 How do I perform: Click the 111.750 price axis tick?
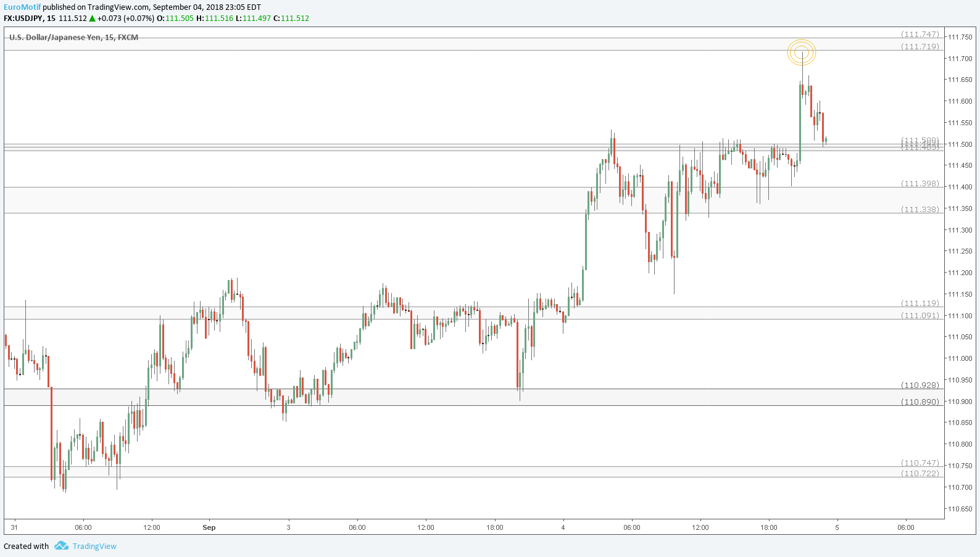click(960, 37)
